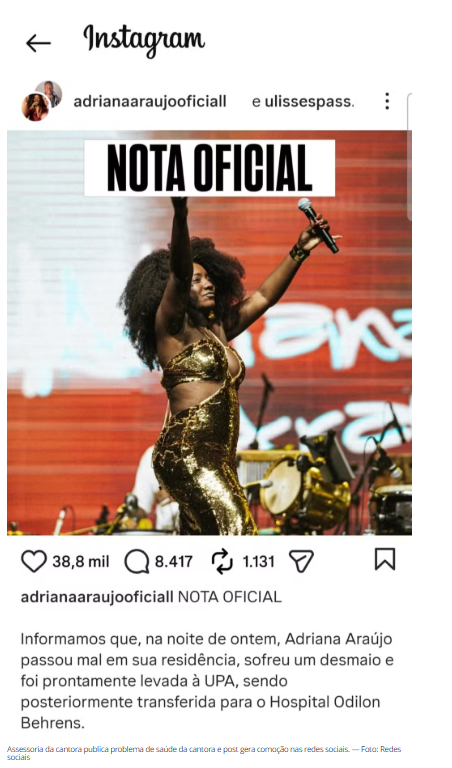452x768 pixels.
Task: View the 1.131 reposts count
Action: (258, 561)
